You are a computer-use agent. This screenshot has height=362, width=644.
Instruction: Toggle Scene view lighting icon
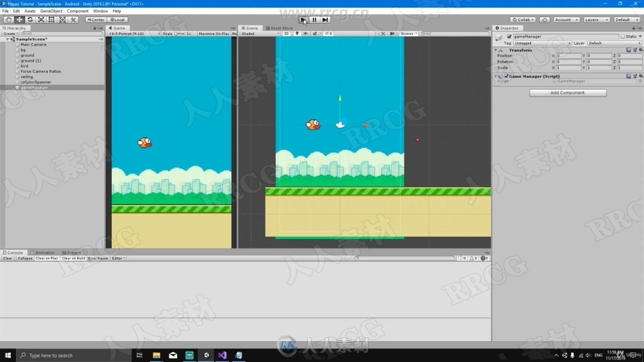(297, 34)
